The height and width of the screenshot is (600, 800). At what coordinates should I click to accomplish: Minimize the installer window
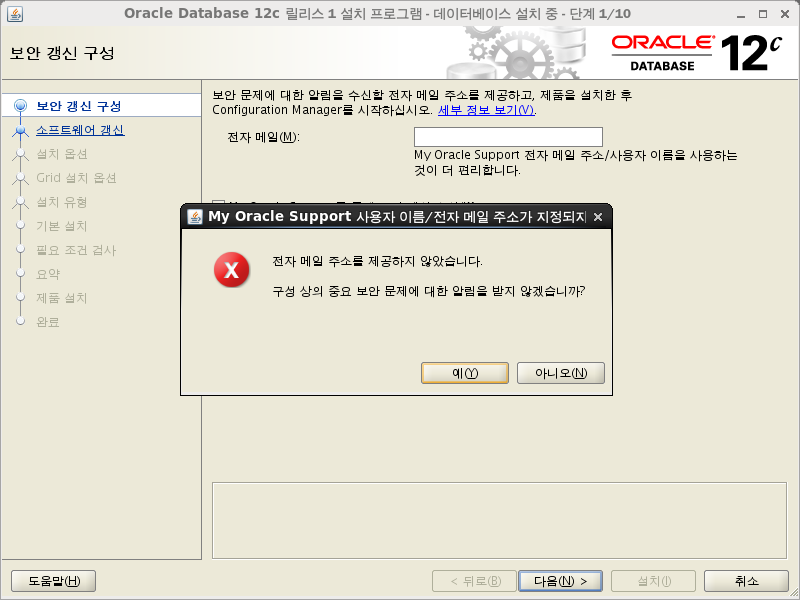tap(738, 13)
